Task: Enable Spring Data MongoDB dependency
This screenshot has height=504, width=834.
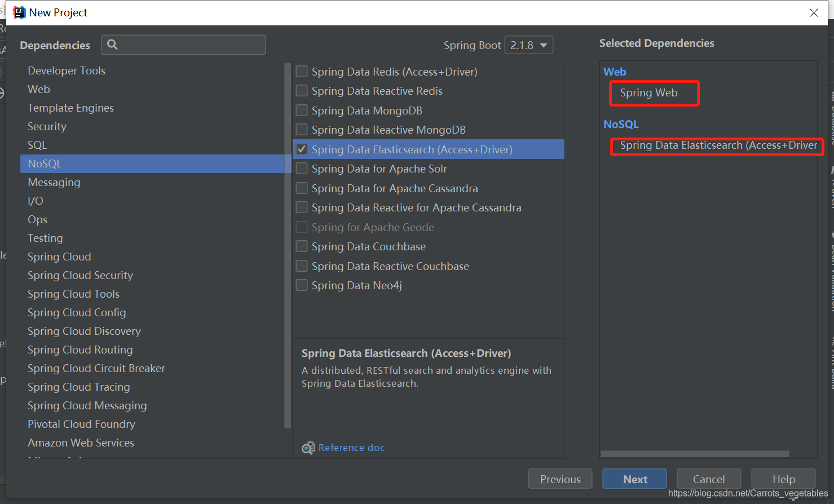Action: coord(302,110)
